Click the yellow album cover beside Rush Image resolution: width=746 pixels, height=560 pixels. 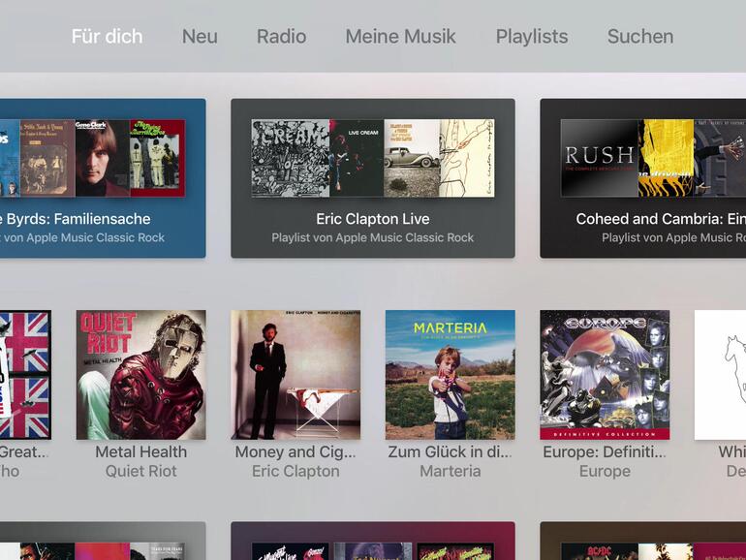pos(666,158)
